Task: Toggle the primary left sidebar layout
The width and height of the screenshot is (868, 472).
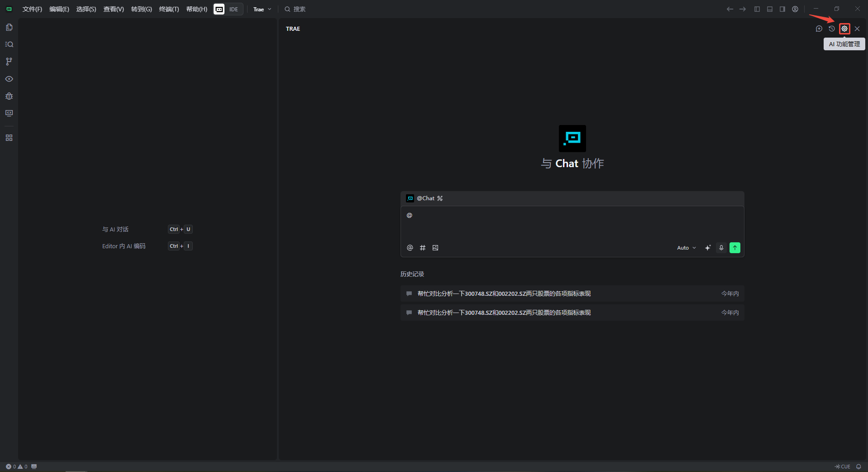Action: [x=757, y=9]
